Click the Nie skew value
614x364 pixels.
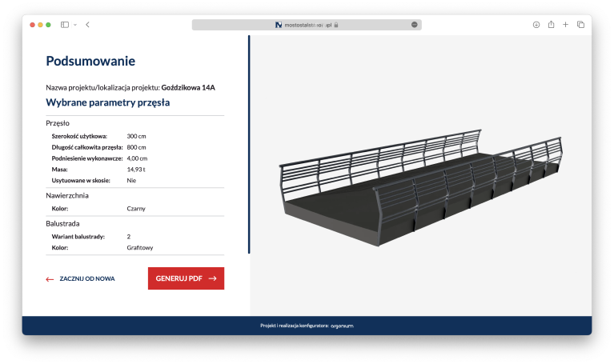tap(131, 181)
